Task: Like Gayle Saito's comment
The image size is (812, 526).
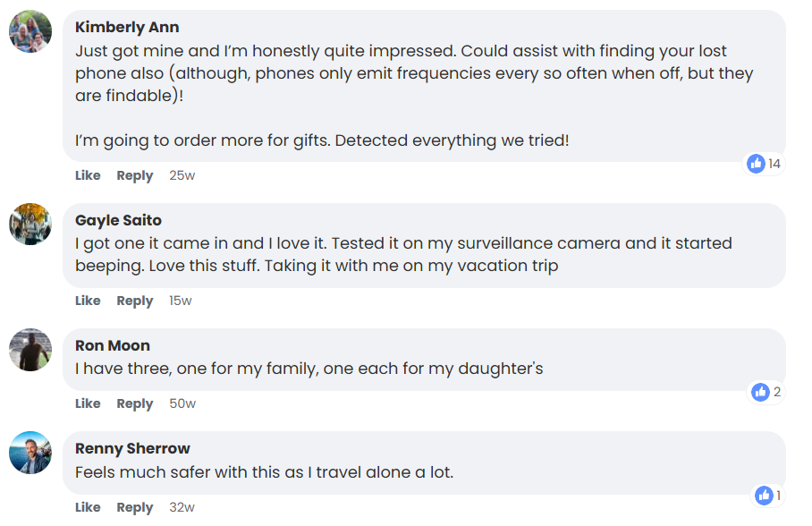Action: 88,301
